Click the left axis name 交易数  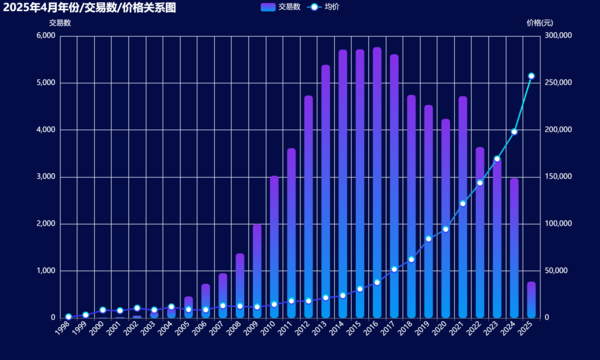coord(60,23)
